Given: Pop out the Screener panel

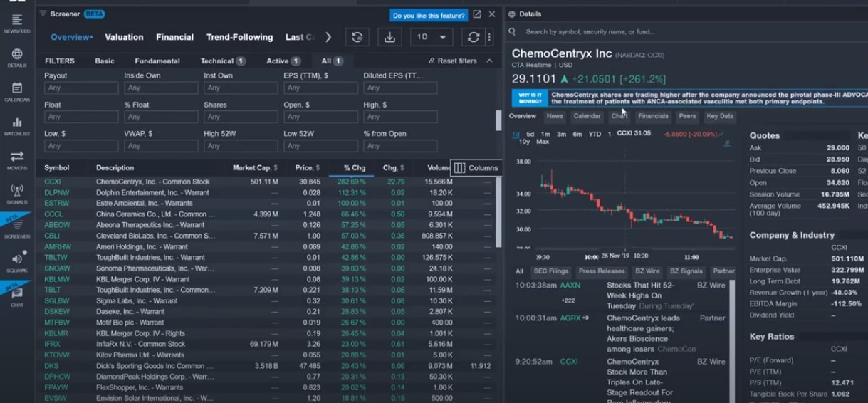Looking at the screenshot, I should (x=477, y=14).
